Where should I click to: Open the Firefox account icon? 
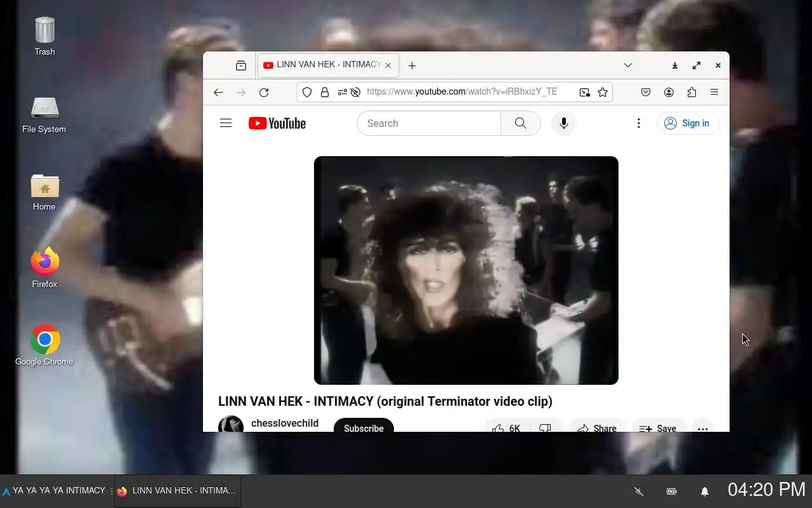click(669, 92)
